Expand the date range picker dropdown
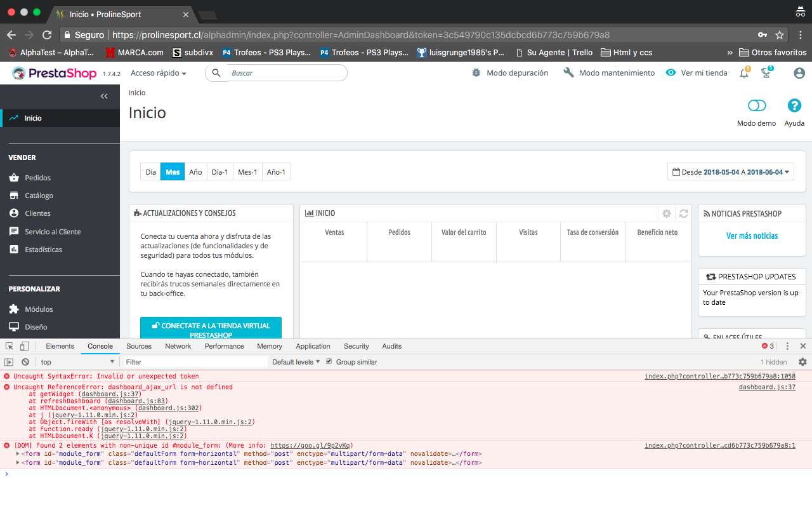 731,172
